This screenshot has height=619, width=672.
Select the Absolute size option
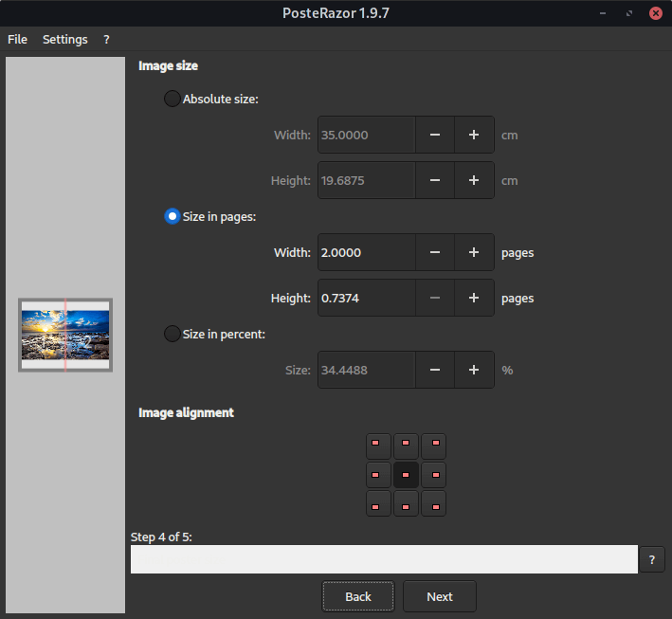(173, 99)
